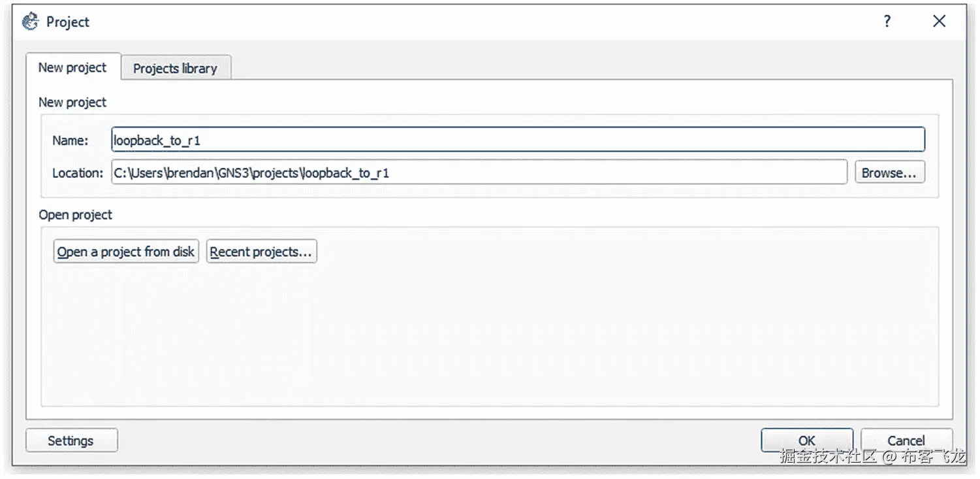Dismiss the dialog with Cancel

906,440
